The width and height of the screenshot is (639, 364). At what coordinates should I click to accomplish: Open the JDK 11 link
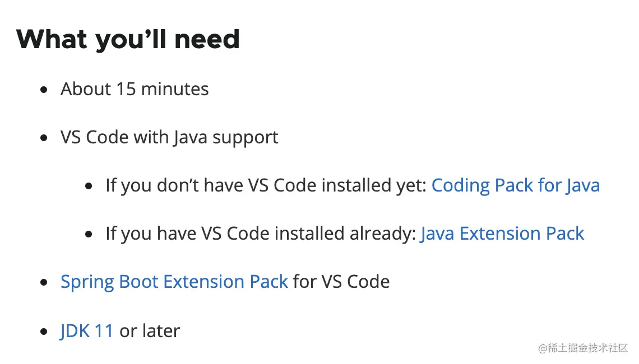tap(87, 331)
